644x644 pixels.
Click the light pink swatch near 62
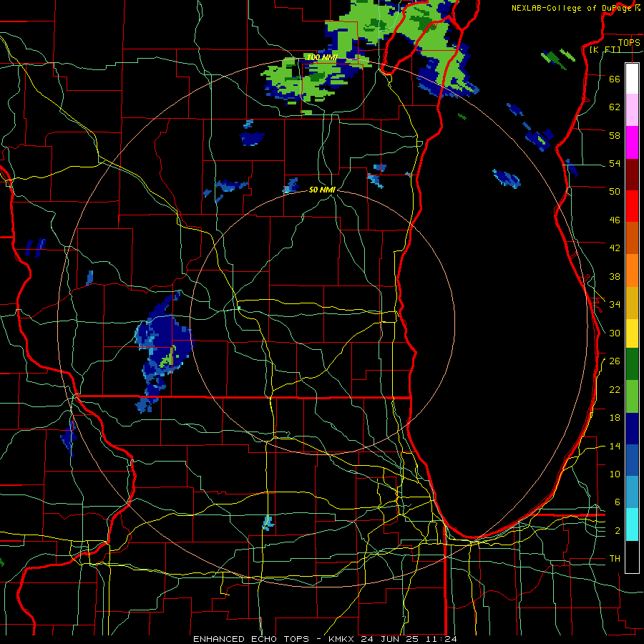point(632,110)
